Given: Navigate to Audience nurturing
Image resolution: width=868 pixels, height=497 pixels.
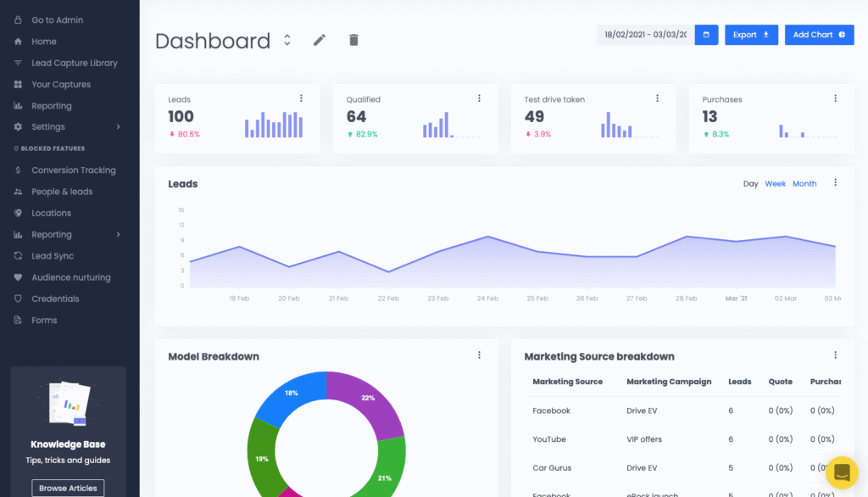Looking at the screenshot, I should pos(71,277).
